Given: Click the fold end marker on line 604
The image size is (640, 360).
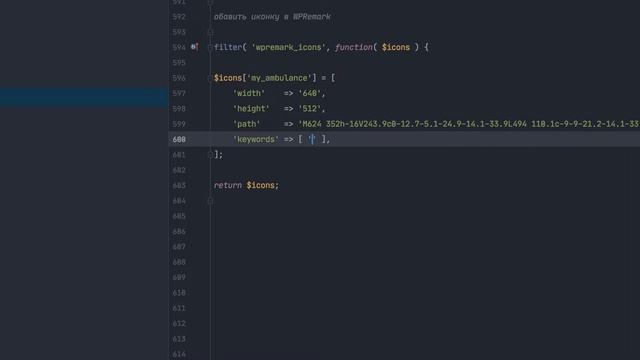Looking at the screenshot, I should click(x=210, y=201).
